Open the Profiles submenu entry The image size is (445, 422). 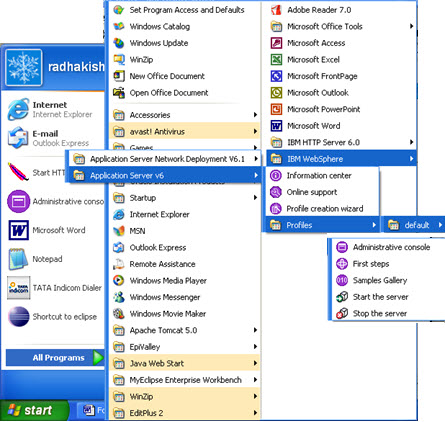[x=323, y=225]
